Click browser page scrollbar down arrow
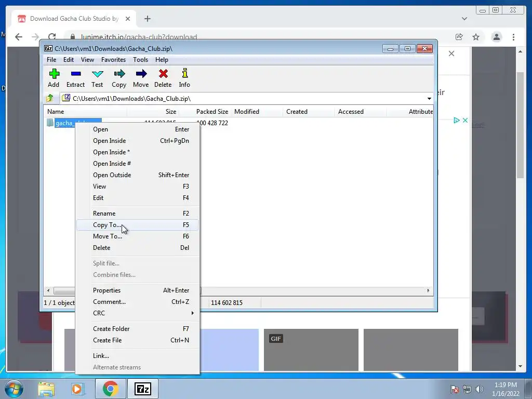The image size is (532, 399). pos(520,366)
